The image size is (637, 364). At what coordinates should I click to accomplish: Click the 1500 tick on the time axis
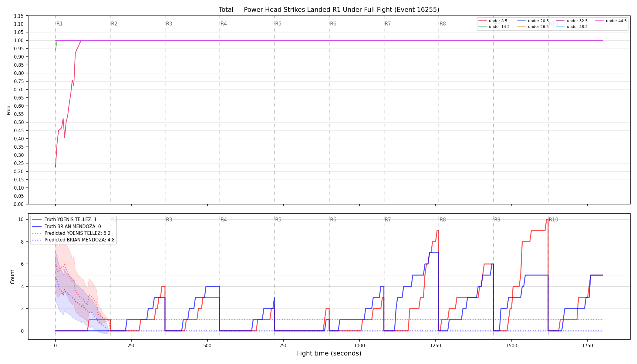pos(512,345)
